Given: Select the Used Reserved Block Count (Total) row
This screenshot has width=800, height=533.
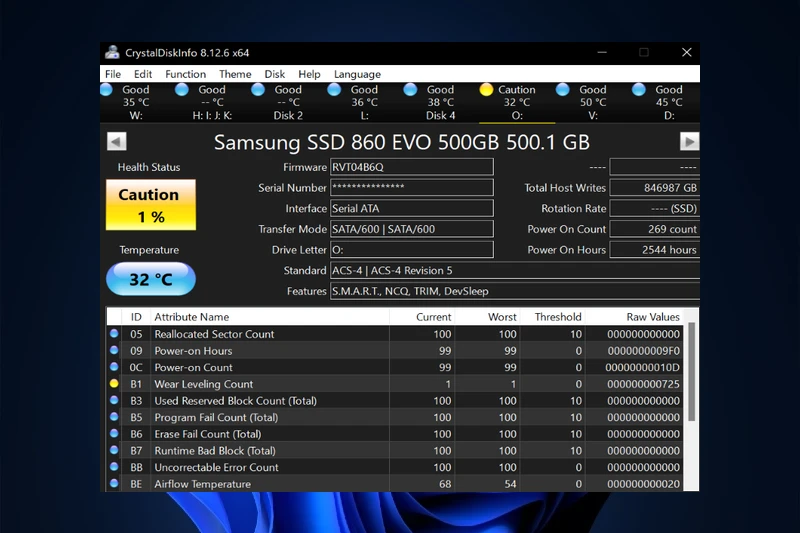Looking at the screenshot, I should click(395, 400).
